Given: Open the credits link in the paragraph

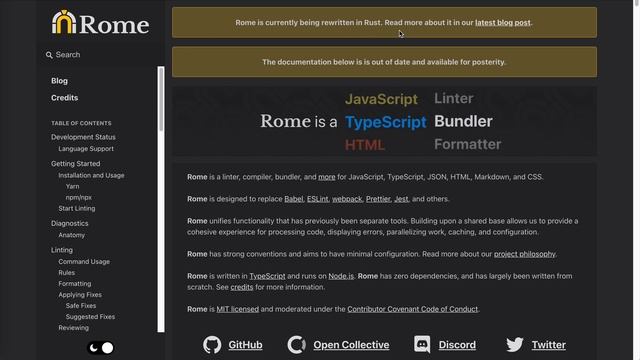Looking at the screenshot, I should tap(242, 287).
